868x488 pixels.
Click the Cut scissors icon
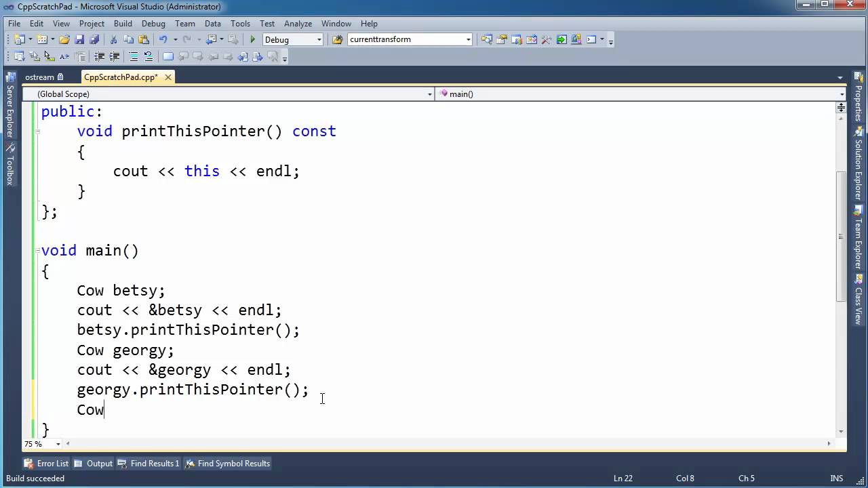pos(113,39)
